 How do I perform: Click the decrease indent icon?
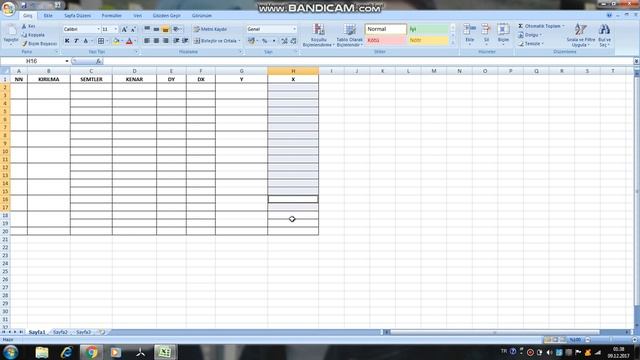click(176, 41)
